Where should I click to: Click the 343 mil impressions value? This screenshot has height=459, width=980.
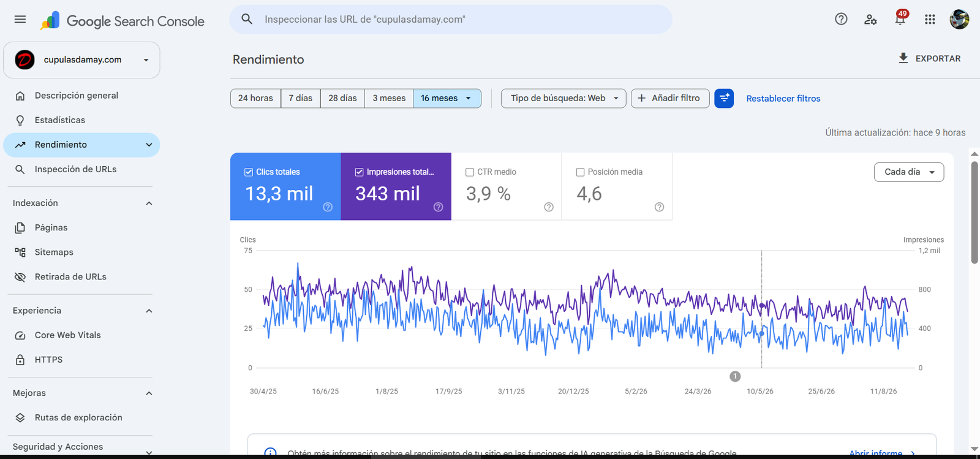[x=388, y=194]
